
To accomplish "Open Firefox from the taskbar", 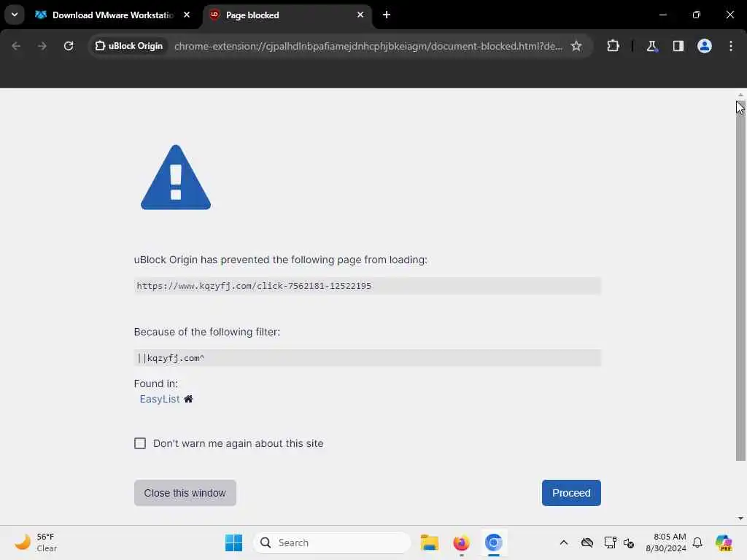I will click(x=461, y=542).
